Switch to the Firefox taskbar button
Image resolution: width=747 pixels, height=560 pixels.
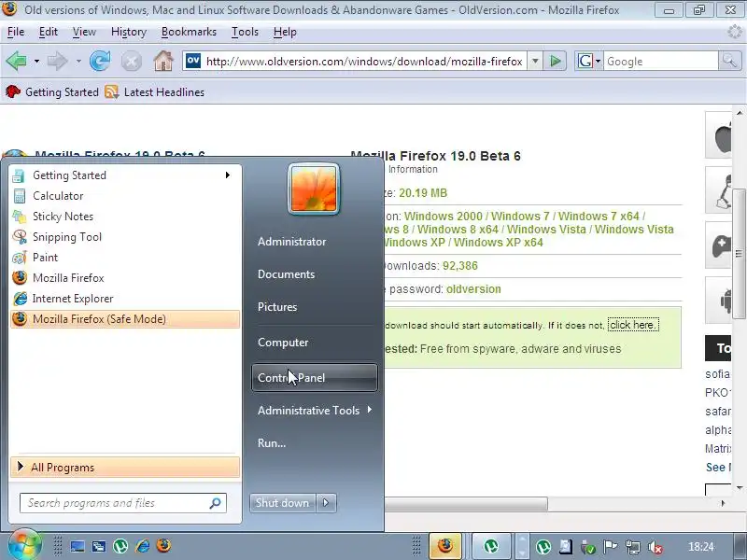445,545
